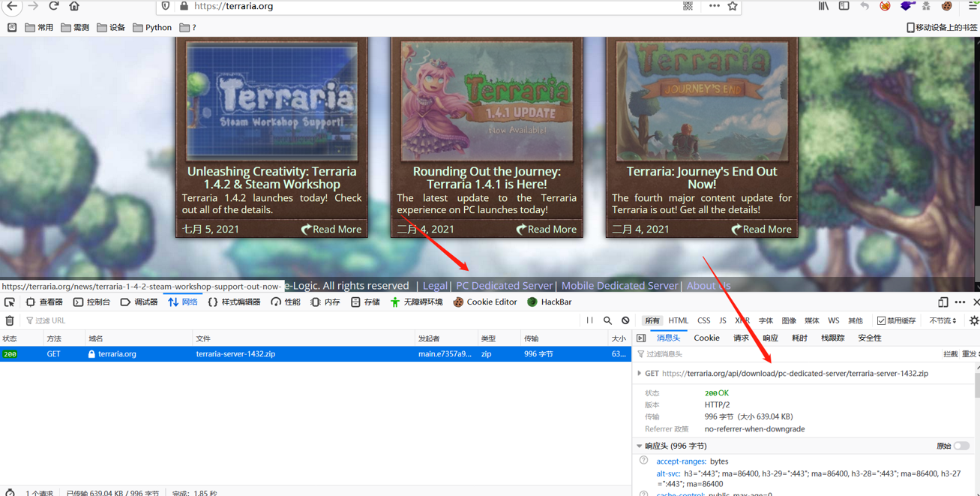Open the 内存 memory tab
Screen dimensions: 980x496
tap(325, 302)
